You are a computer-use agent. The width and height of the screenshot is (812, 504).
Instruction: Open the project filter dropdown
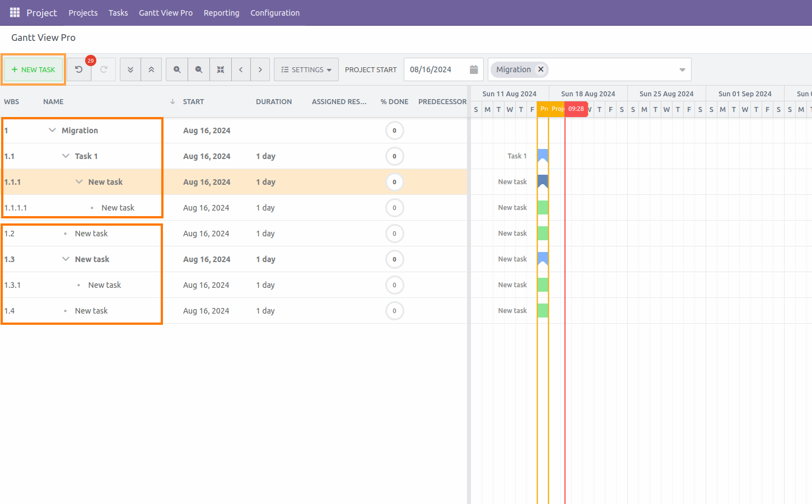click(x=682, y=69)
